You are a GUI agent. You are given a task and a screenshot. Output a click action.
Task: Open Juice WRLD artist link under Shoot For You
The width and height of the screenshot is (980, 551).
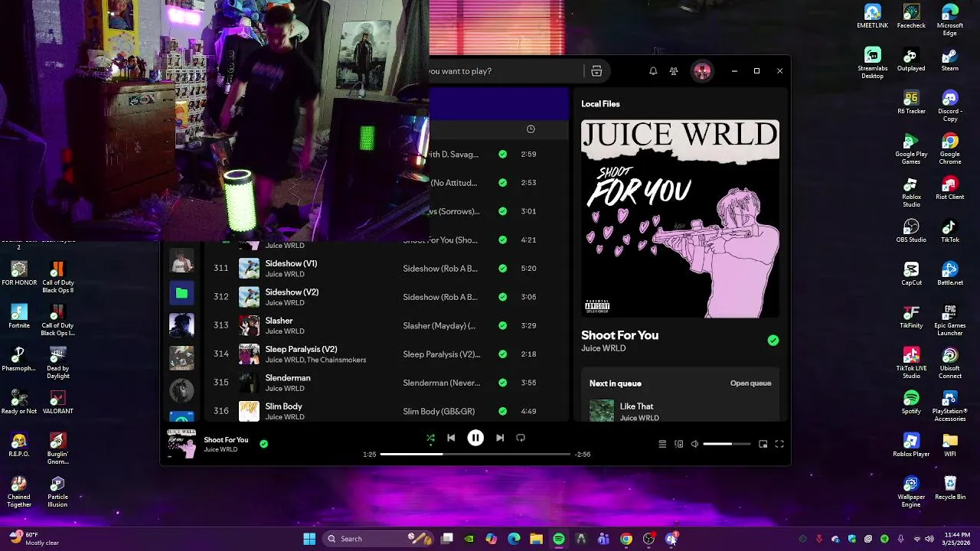point(603,348)
